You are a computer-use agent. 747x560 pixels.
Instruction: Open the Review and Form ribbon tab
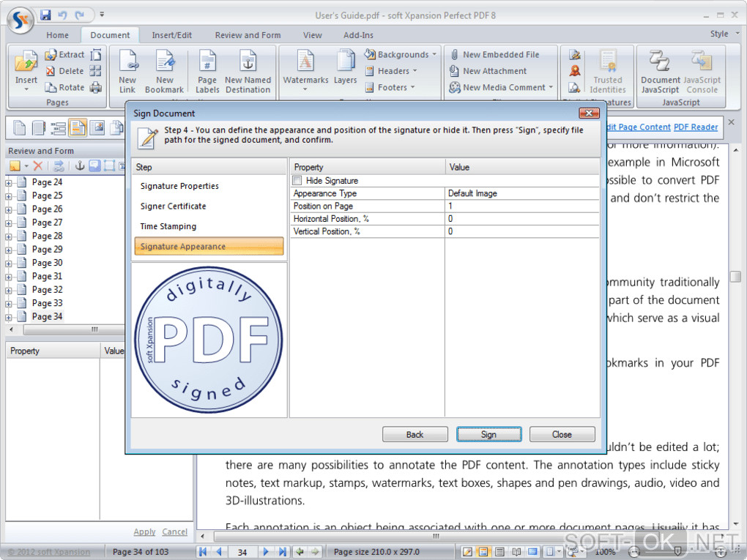pos(248,35)
